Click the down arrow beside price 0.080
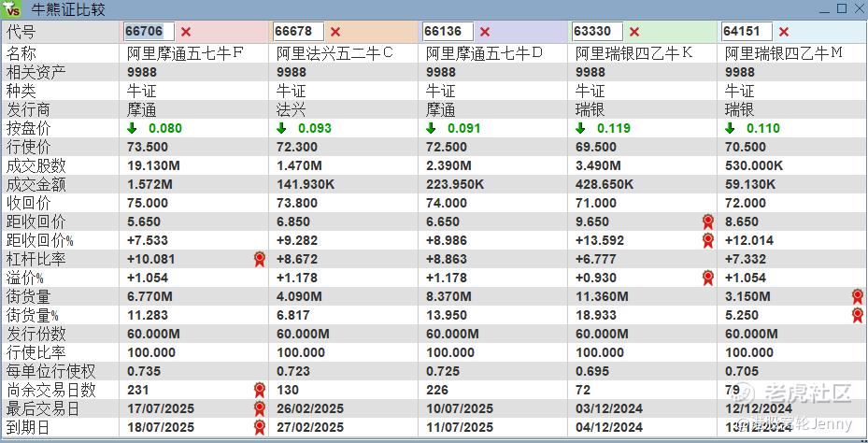Image resolution: width=868 pixels, height=443 pixels. click(132, 128)
